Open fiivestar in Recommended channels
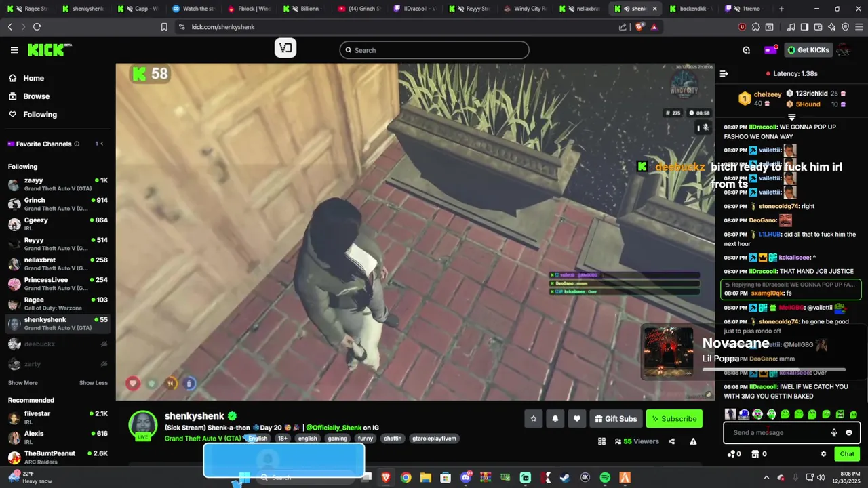The width and height of the screenshot is (868, 488). click(58, 418)
